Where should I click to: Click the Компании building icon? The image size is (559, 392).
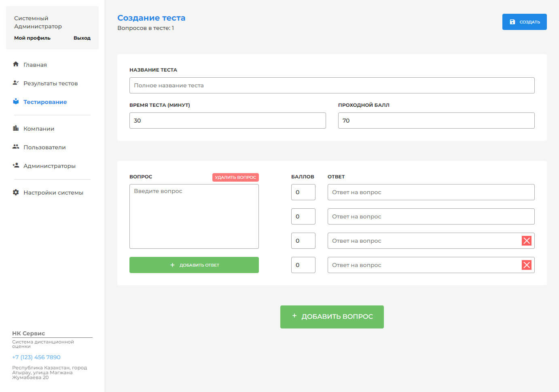coord(16,128)
